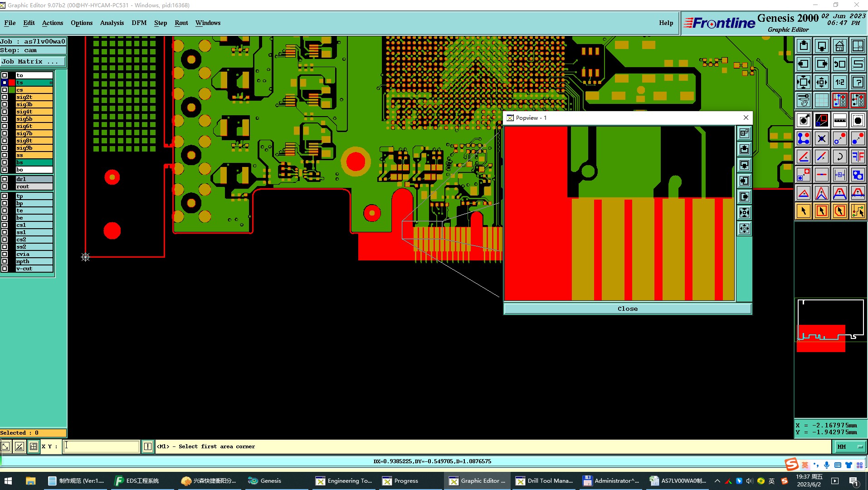Select the measure ruler tool

[839, 120]
